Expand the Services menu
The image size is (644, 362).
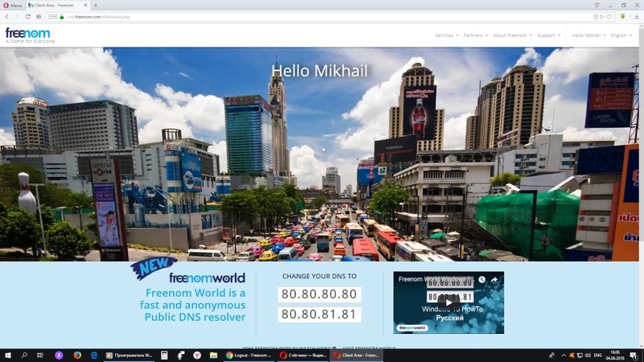tap(447, 35)
